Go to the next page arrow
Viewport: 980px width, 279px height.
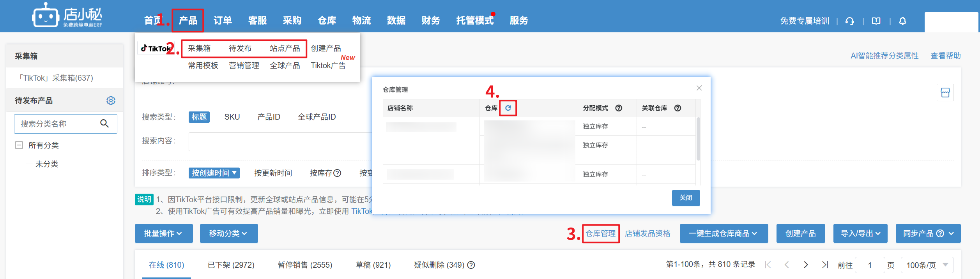pos(806,265)
